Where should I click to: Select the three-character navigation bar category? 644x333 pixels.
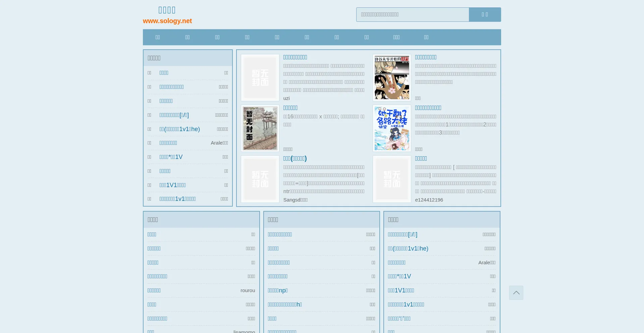tap(396, 37)
